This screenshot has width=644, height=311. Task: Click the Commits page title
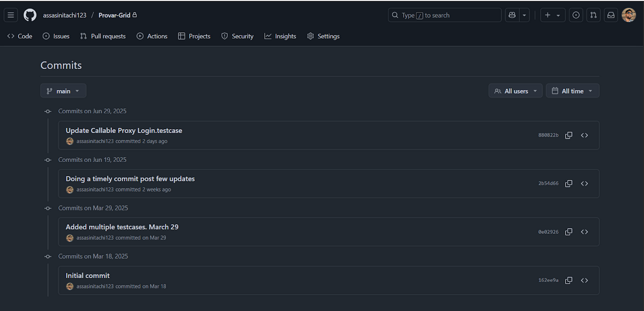click(61, 66)
